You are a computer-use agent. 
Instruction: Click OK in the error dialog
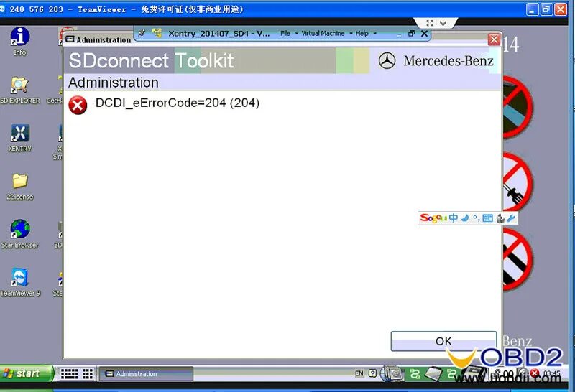(443, 342)
